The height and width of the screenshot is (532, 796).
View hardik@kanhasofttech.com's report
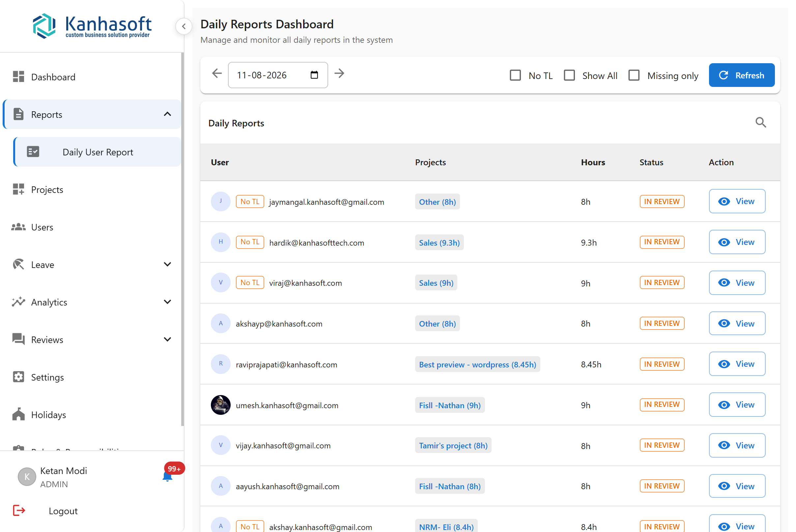737,242
